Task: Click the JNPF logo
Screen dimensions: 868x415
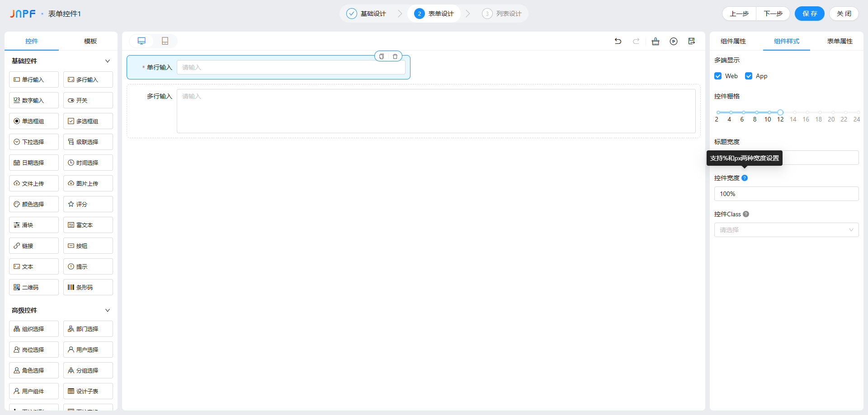Action: click(23, 14)
